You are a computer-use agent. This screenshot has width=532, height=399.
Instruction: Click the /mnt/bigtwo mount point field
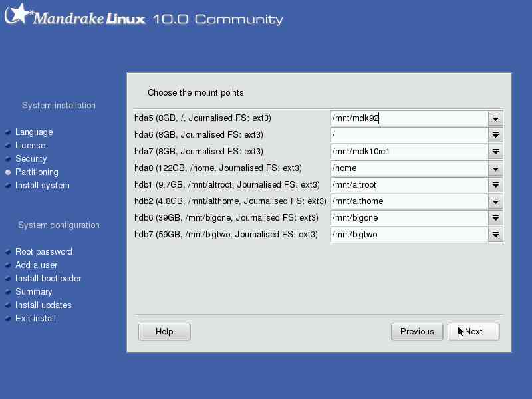(409, 235)
